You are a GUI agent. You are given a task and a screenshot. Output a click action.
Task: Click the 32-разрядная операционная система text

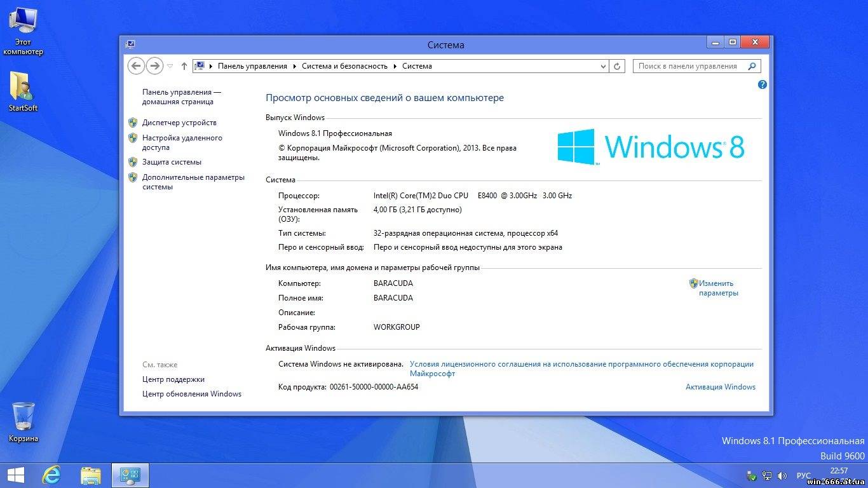click(466, 233)
